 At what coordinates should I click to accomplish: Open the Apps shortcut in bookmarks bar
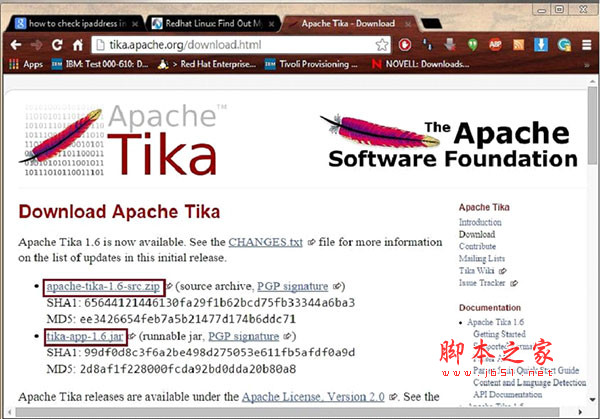pyautogui.click(x=26, y=64)
